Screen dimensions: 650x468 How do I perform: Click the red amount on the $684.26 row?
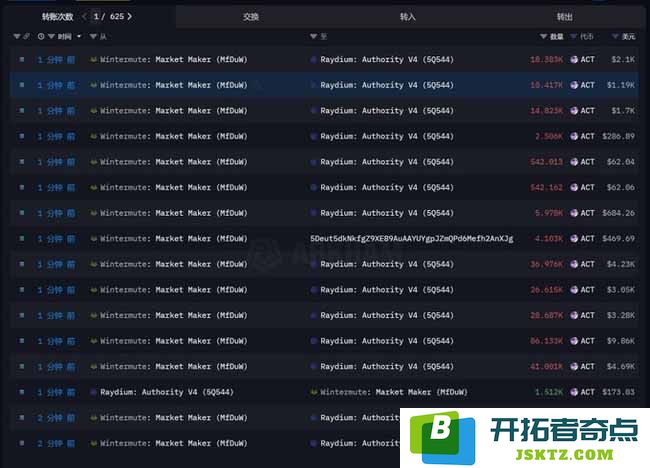coord(549,213)
